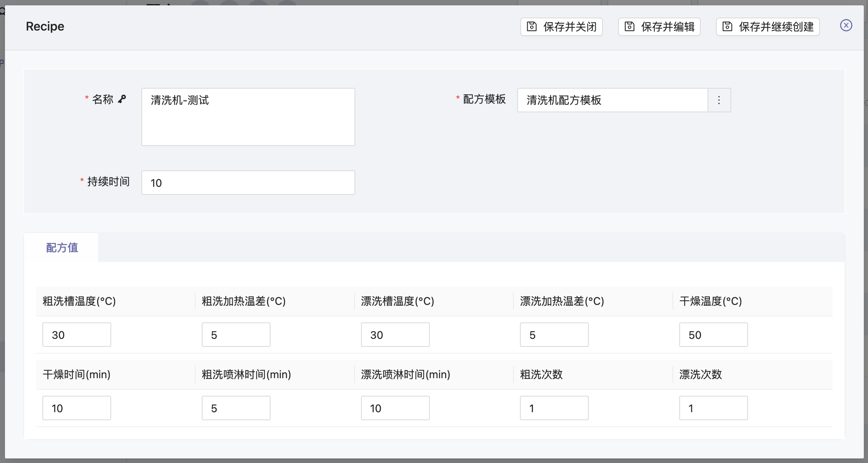Screen dimensions: 868x463
Task: Open the 配方模板 selection field
Action: click(x=612, y=100)
